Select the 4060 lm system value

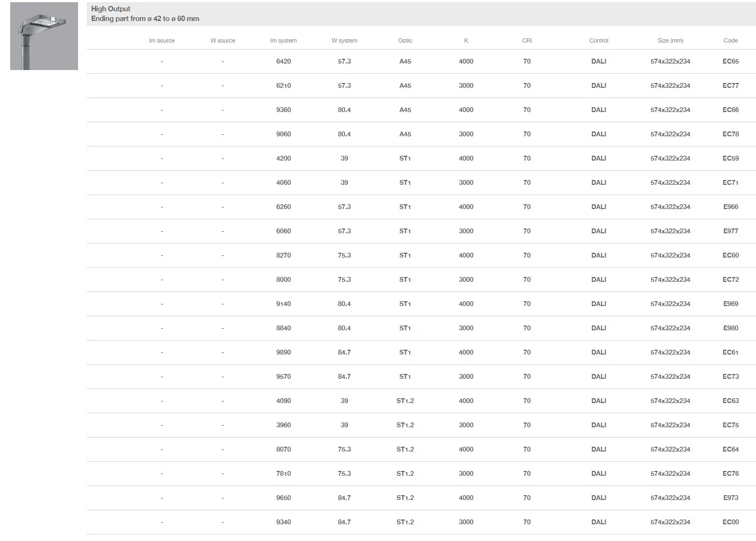point(283,183)
